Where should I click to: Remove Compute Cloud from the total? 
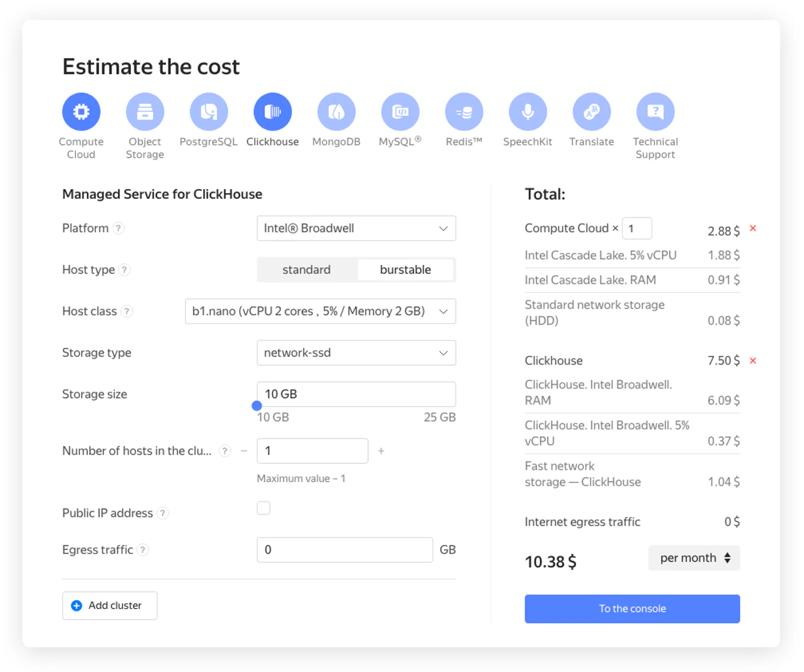coord(753,228)
